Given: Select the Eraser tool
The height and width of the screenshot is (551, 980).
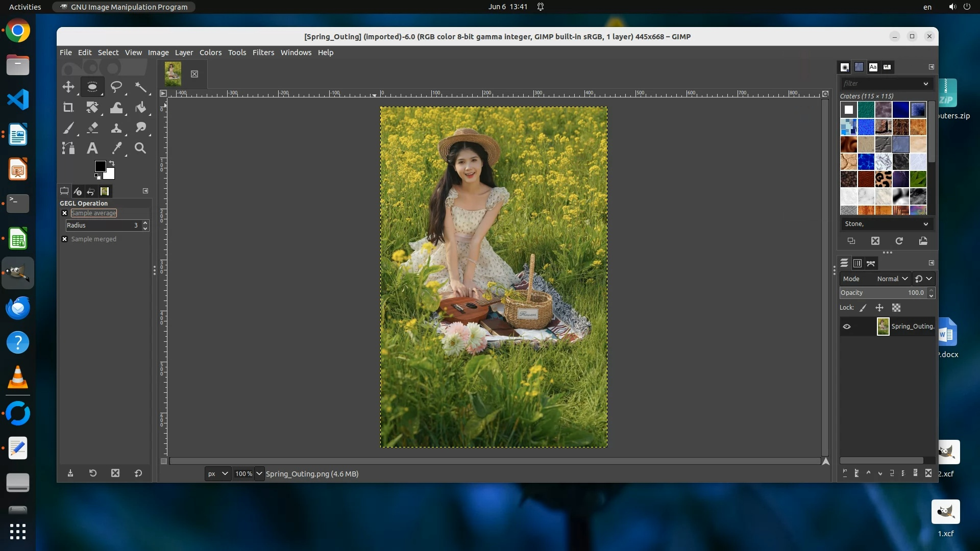Looking at the screenshot, I should click(x=92, y=128).
